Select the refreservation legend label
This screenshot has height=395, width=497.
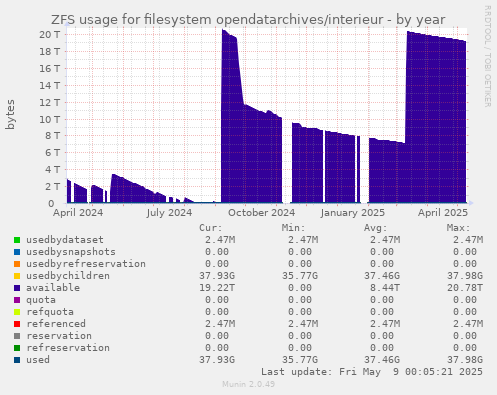click(68, 348)
